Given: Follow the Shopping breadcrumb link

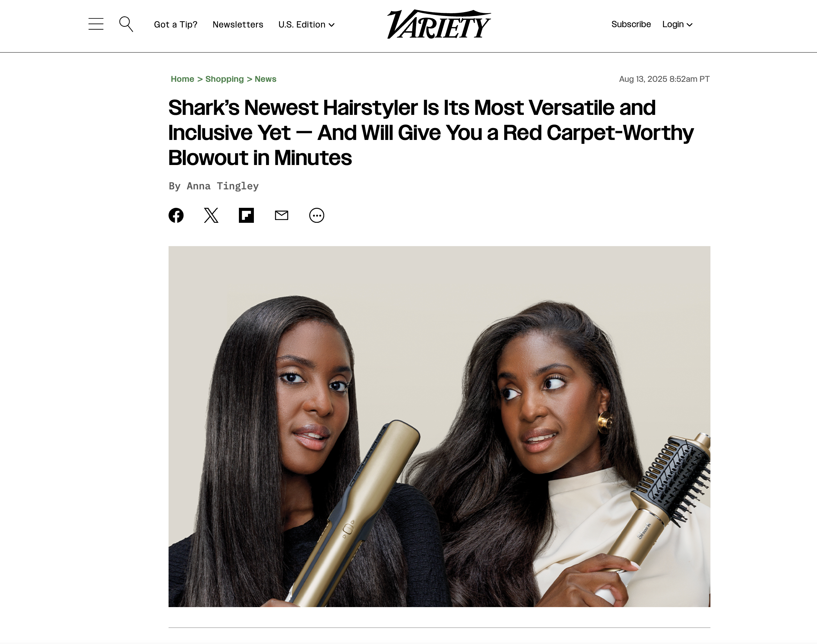Looking at the screenshot, I should coord(224,79).
